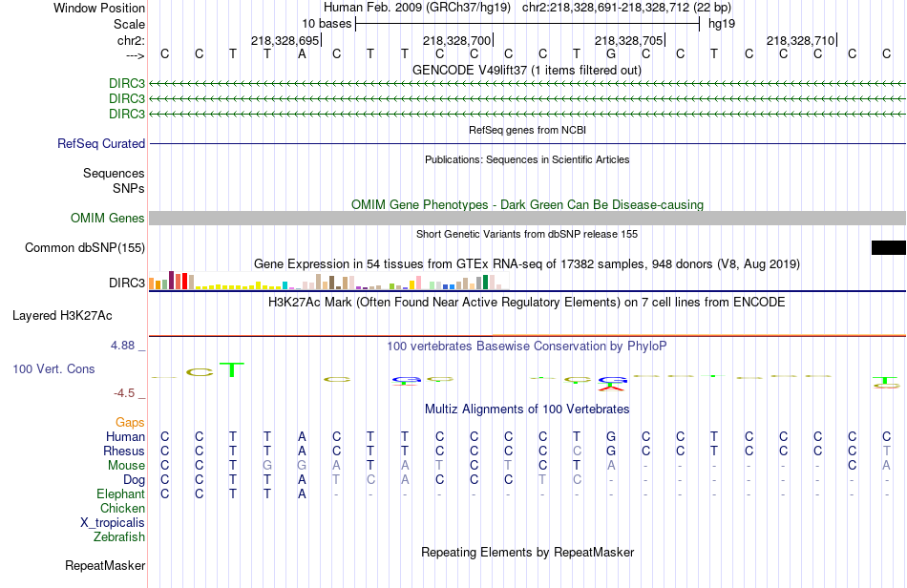Click the 'Human Feb. 2009 (GRCh37/hg19)' assembly text

[x=417, y=8]
